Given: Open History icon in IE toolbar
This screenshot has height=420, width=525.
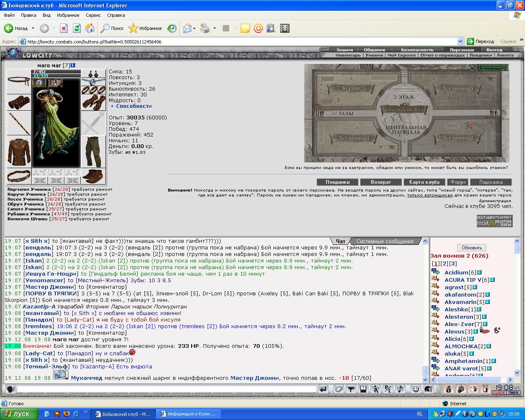Looking at the screenshot, I should coord(172,28).
